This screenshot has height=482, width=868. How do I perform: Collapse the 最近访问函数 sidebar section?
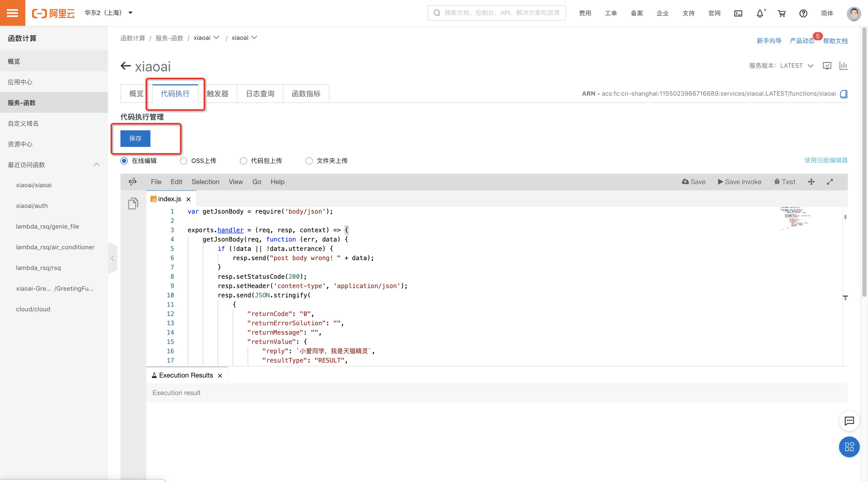(97, 164)
